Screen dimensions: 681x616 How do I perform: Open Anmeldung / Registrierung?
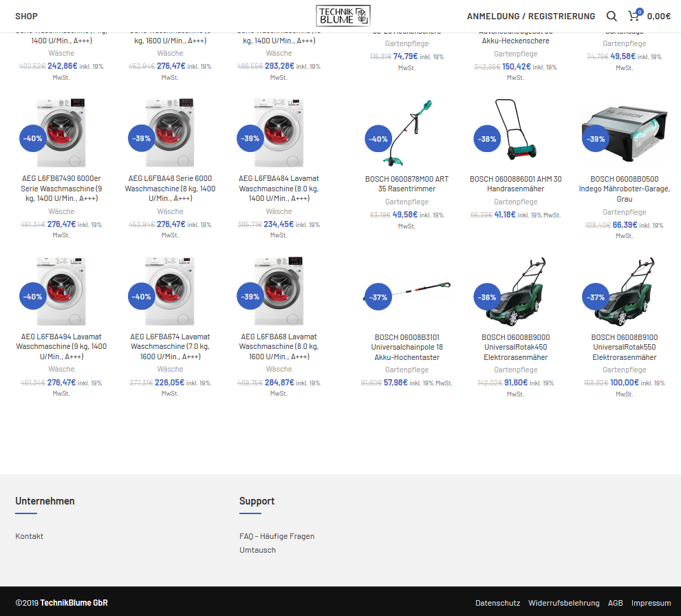point(531,16)
